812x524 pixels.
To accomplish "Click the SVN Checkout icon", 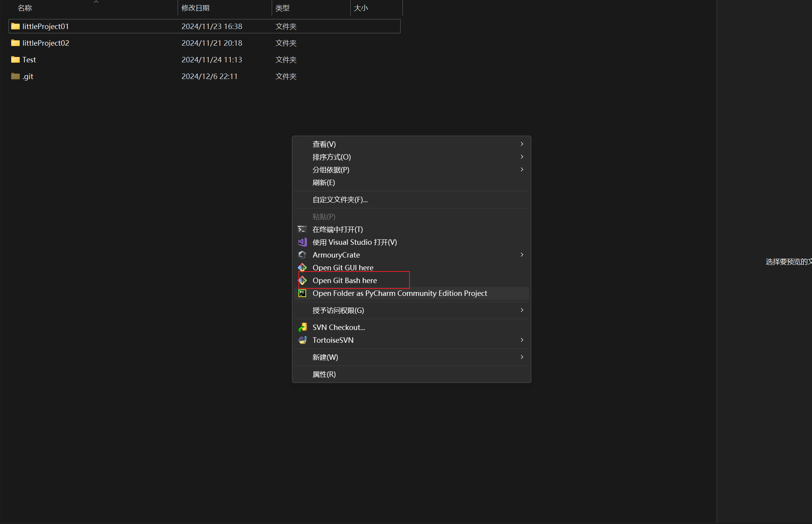I will pyautogui.click(x=302, y=327).
